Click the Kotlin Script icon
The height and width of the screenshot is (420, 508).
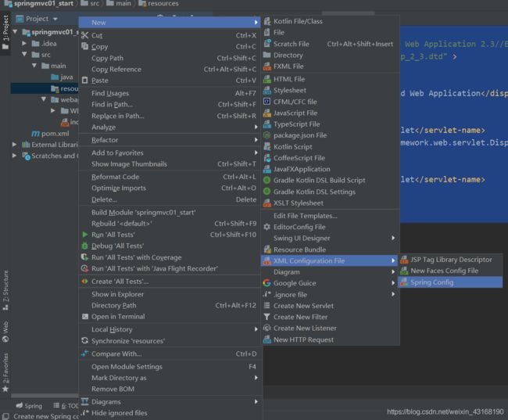(x=267, y=146)
